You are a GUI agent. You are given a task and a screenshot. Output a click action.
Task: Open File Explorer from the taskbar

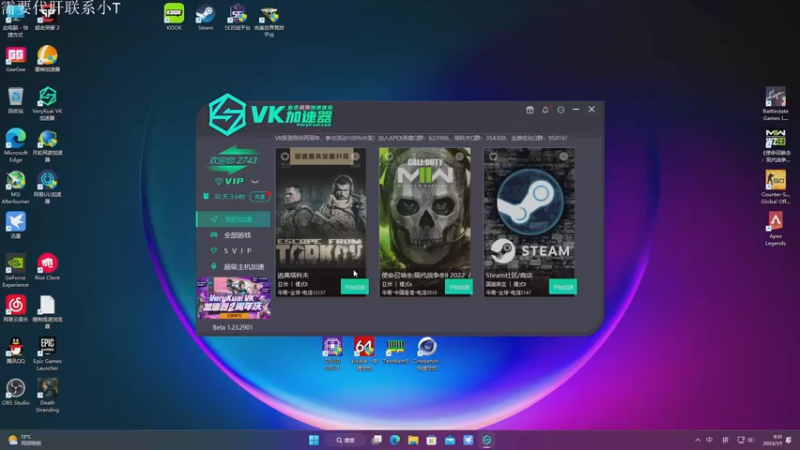(413, 440)
